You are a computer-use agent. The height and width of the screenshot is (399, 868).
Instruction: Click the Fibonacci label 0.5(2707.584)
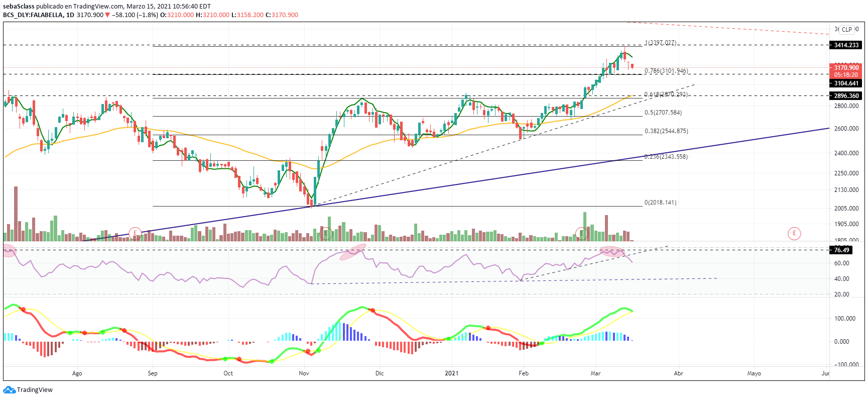[663, 113]
